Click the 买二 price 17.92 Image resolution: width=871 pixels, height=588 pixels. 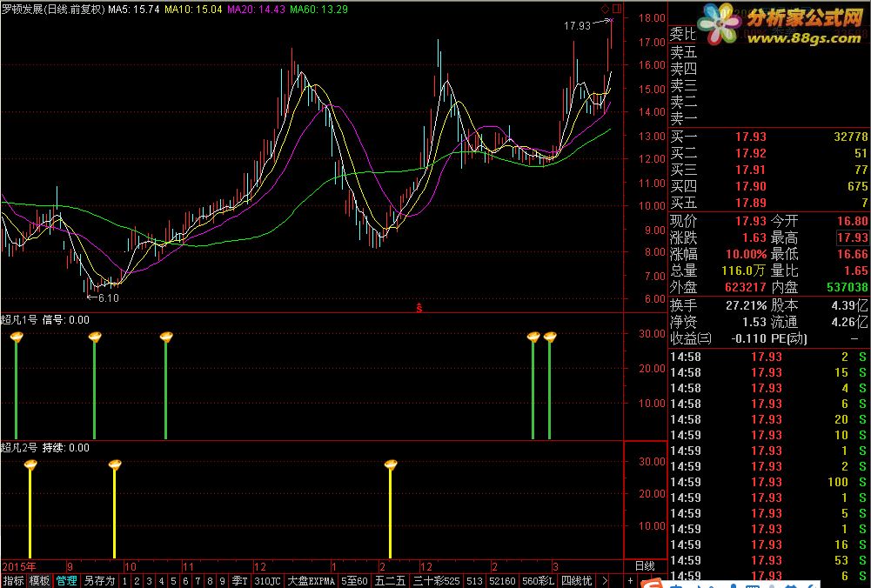[751, 153]
